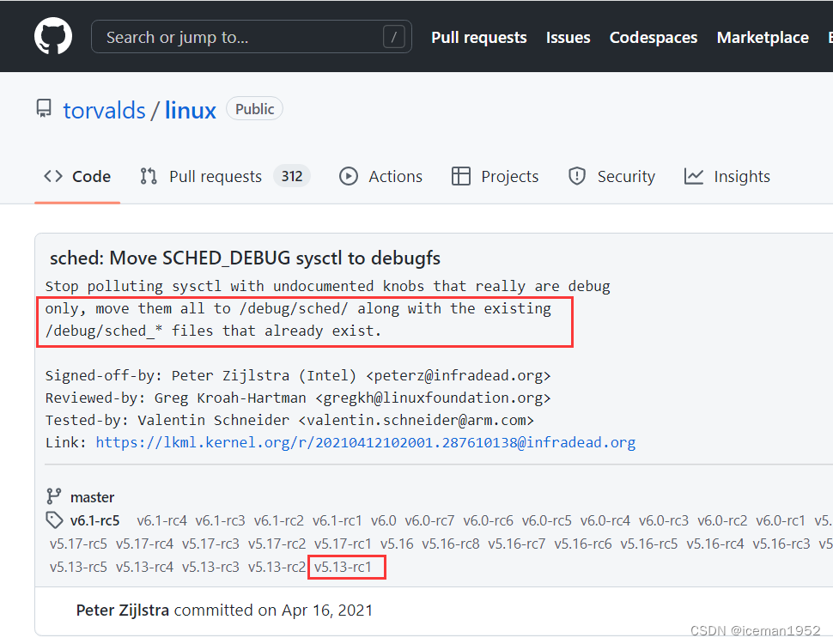Image resolution: width=833 pixels, height=644 pixels.
Task: Open tag v5.17-rc5
Action: pyautogui.click(x=79, y=544)
